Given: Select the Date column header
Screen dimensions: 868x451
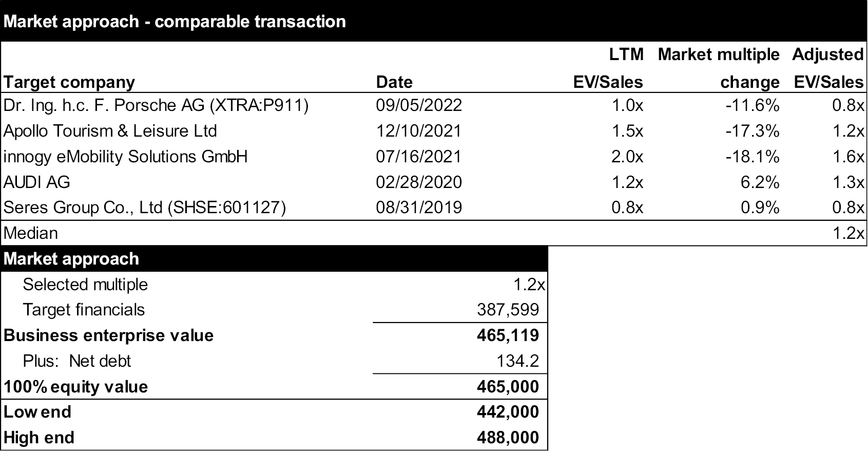Looking at the screenshot, I should (x=394, y=82).
